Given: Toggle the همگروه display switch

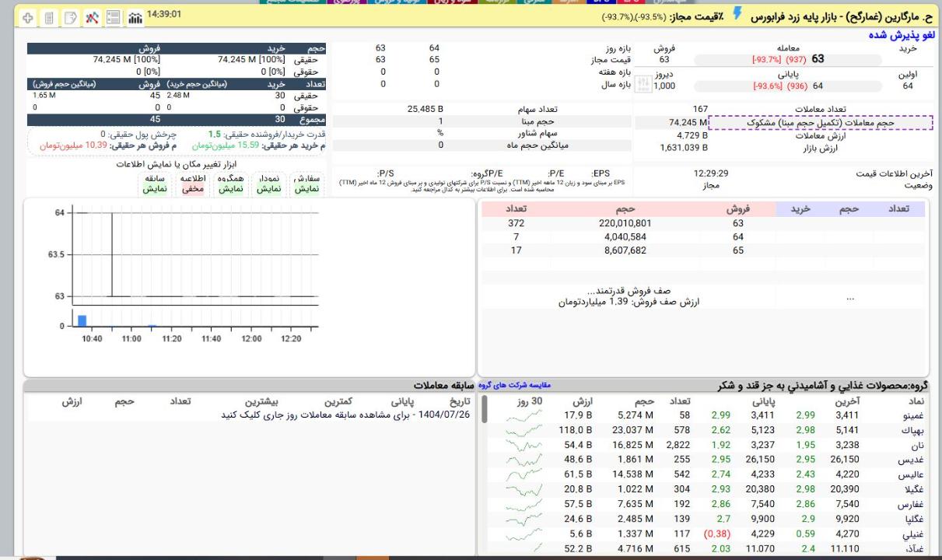Looking at the screenshot, I should (x=227, y=184).
